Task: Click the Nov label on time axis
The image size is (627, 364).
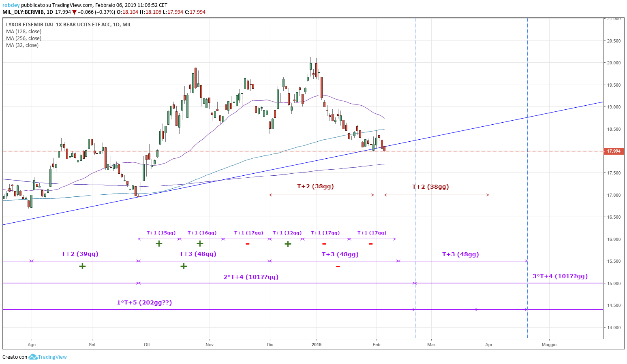Action: (210, 345)
